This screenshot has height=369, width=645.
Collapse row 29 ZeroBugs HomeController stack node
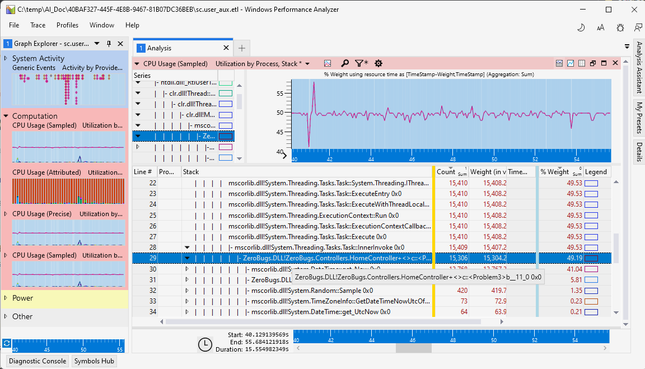[x=187, y=258]
